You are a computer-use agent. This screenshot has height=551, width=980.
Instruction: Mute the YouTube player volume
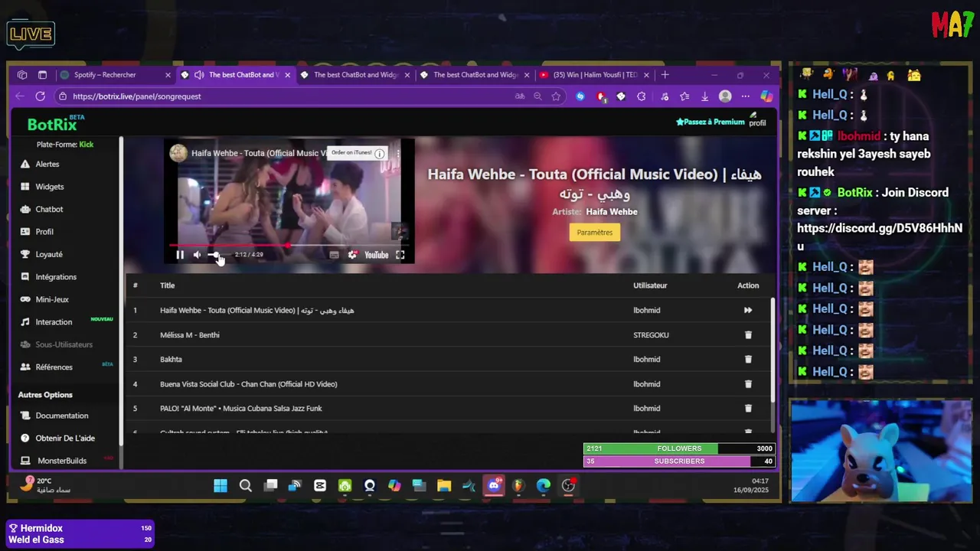coord(197,255)
